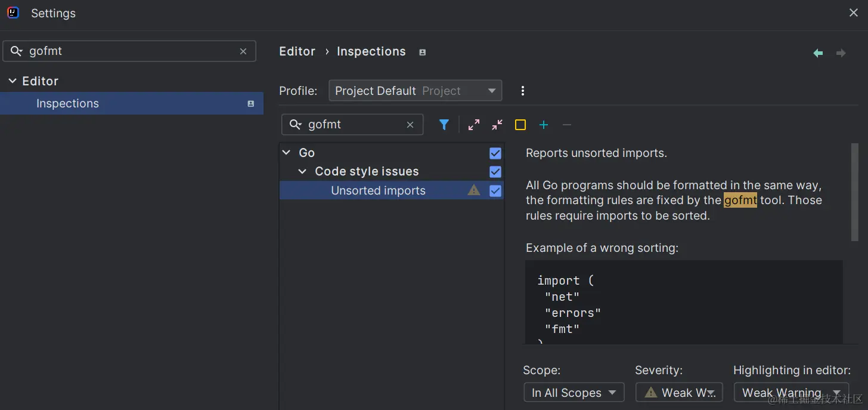The width and height of the screenshot is (868, 410).
Task: Toggle the Code style issues checkbox
Action: tap(495, 172)
